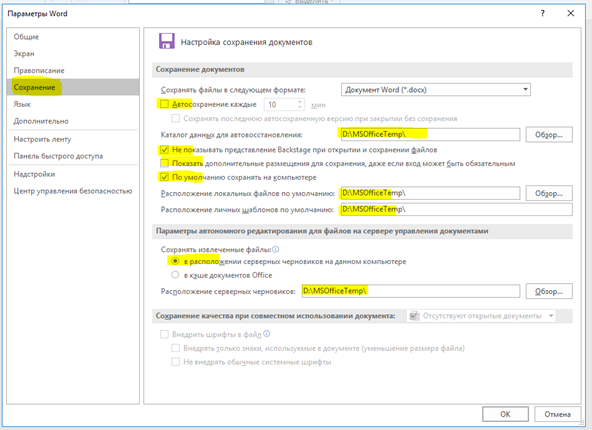This screenshot has height=430, width=592.
Task: Click the help question mark icon
Action: (543, 14)
